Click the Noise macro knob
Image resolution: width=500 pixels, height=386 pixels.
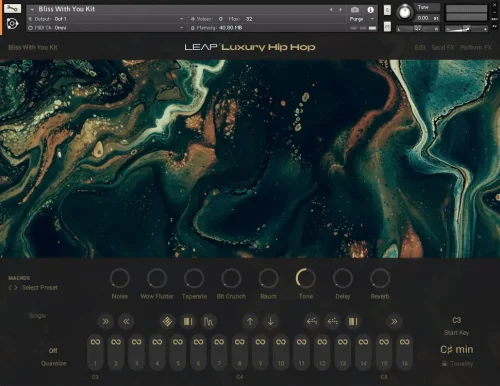coord(120,278)
